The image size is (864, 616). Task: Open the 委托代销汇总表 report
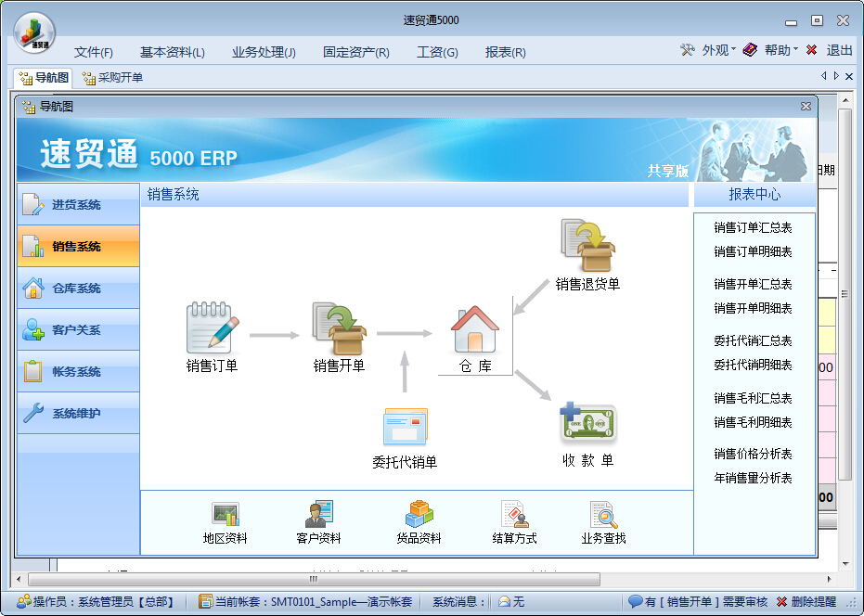click(753, 341)
